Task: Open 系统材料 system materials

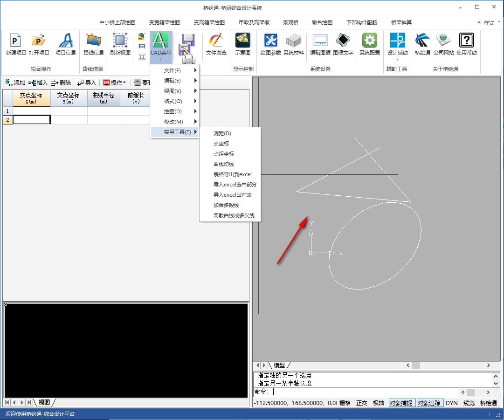Action: pos(293,44)
